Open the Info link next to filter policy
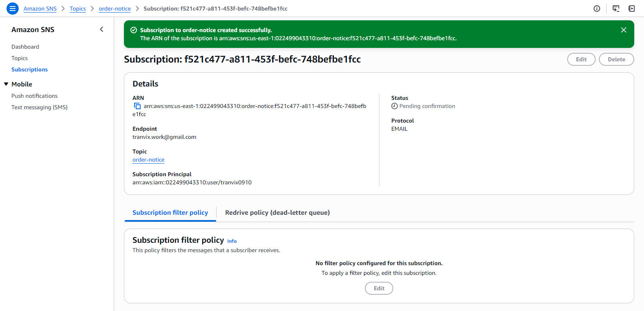Viewport: 644px width, 311px height. (232, 241)
